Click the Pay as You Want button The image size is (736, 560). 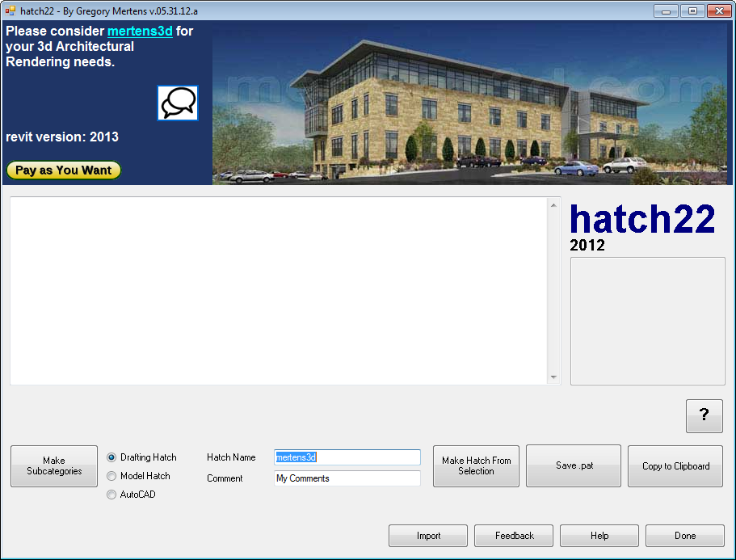[x=63, y=170]
